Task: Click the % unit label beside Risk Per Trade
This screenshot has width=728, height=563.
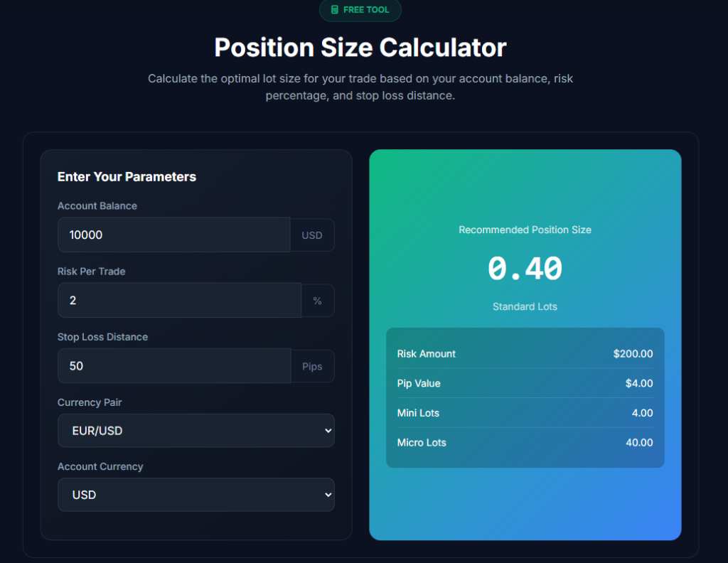Action: 317,300
